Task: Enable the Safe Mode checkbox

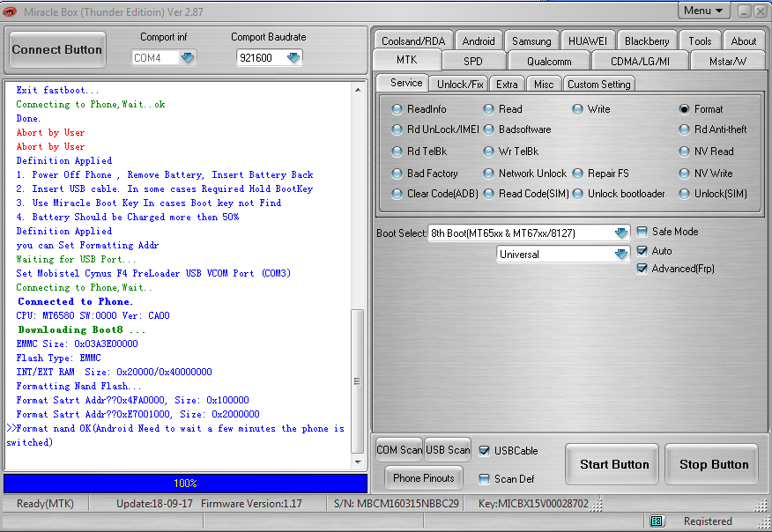Action: 642,232
